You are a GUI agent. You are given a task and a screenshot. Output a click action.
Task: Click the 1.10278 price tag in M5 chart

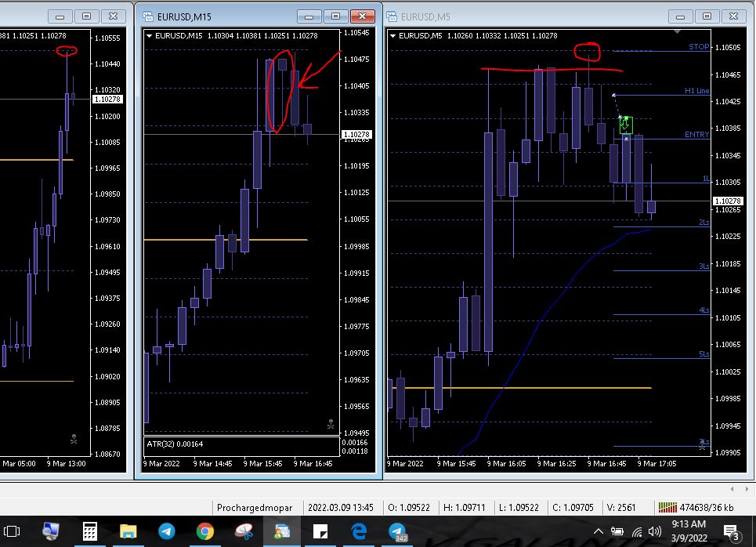[728, 201]
